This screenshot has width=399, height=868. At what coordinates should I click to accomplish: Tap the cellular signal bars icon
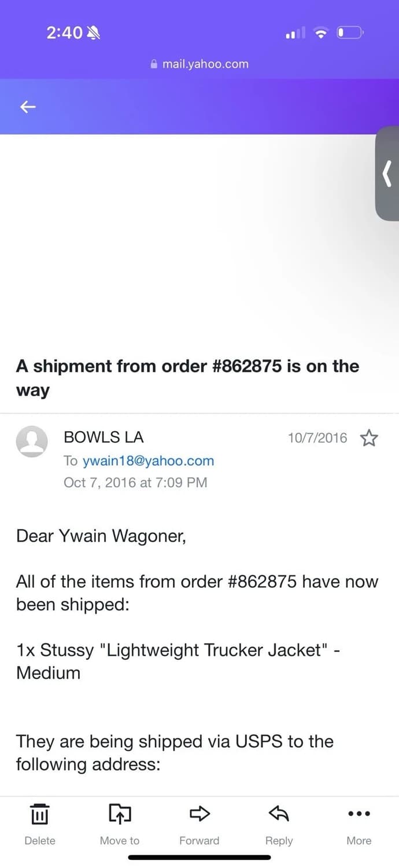pyautogui.click(x=295, y=34)
